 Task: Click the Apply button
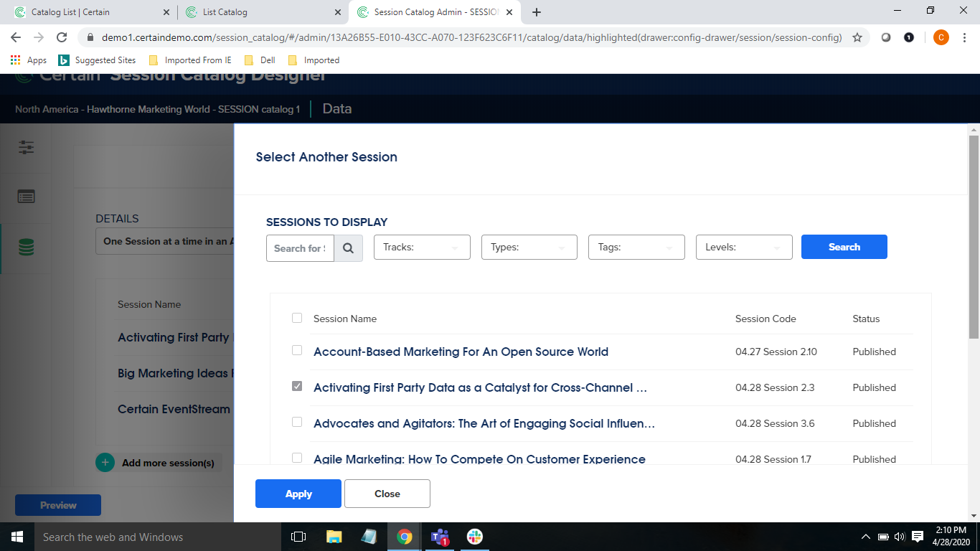click(298, 494)
